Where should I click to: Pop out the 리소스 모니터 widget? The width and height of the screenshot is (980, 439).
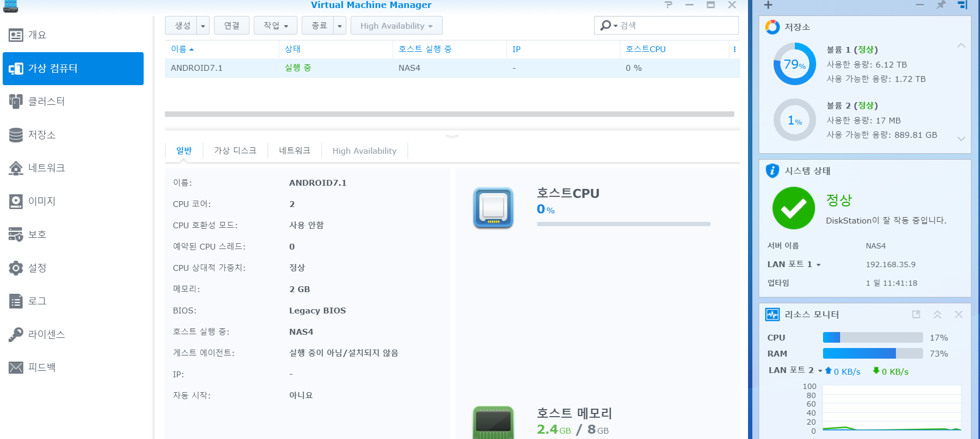tap(916, 314)
